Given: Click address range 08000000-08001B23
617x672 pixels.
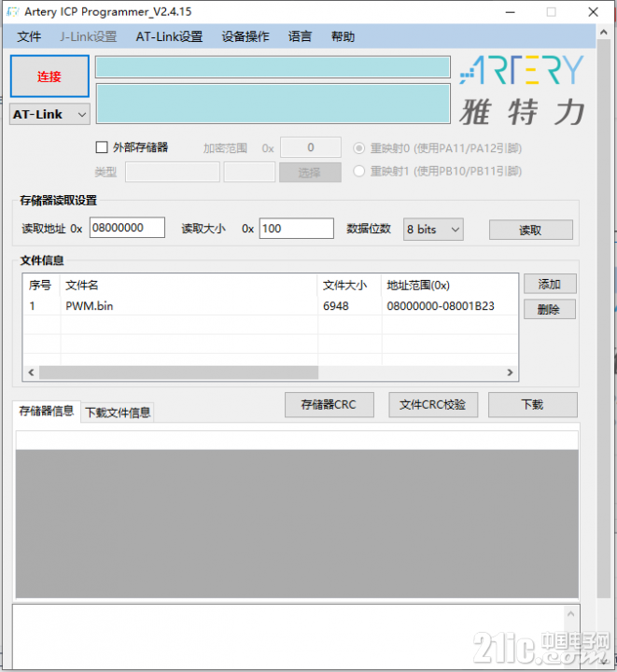Looking at the screenshot, I should pyautogui.click(x=441, y=306).
